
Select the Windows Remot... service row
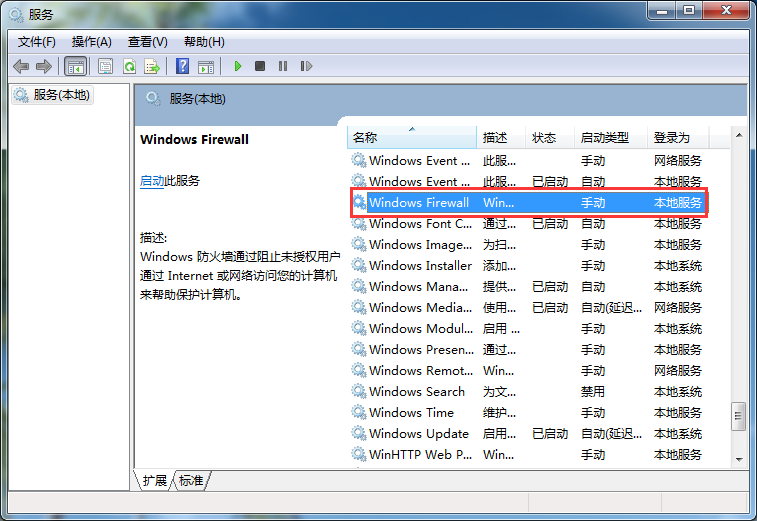[x=528, y=371]
